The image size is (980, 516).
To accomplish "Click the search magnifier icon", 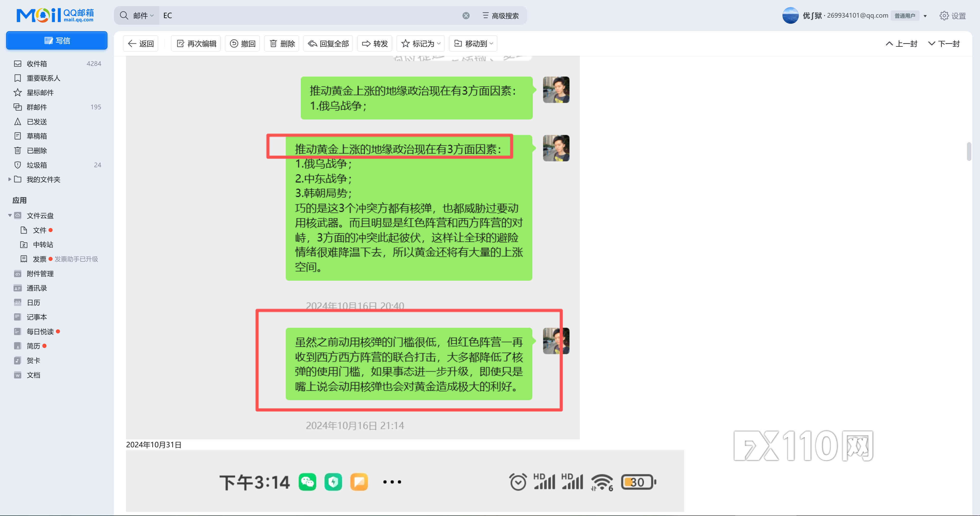I will pos(124,15).
